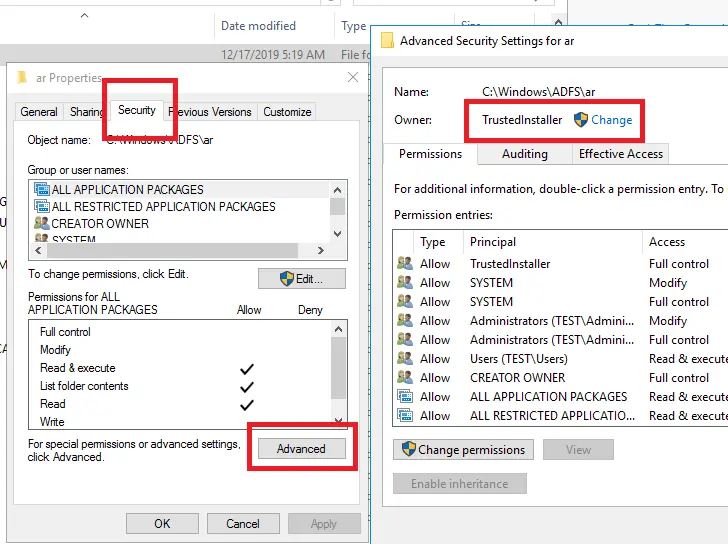Click the package icon of ALL APPLICATION PACKAGES entry
The height and width of the screenshot is (544, 728).
[x=405, y=397]
